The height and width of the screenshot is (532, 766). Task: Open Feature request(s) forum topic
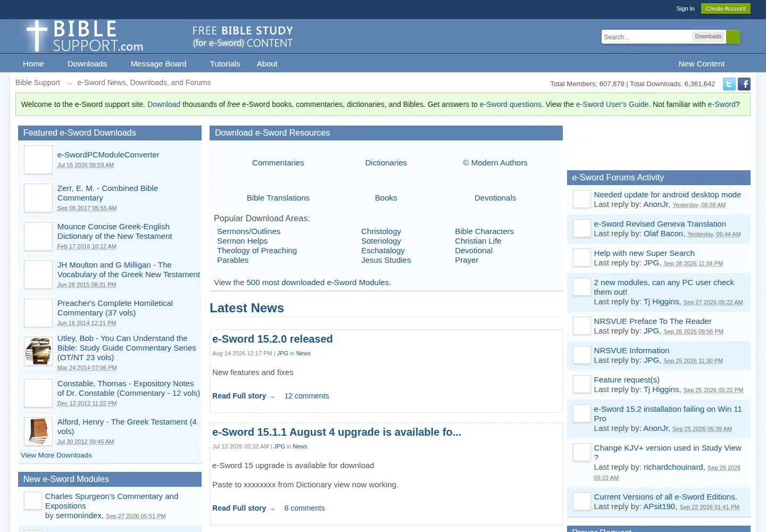627,380
